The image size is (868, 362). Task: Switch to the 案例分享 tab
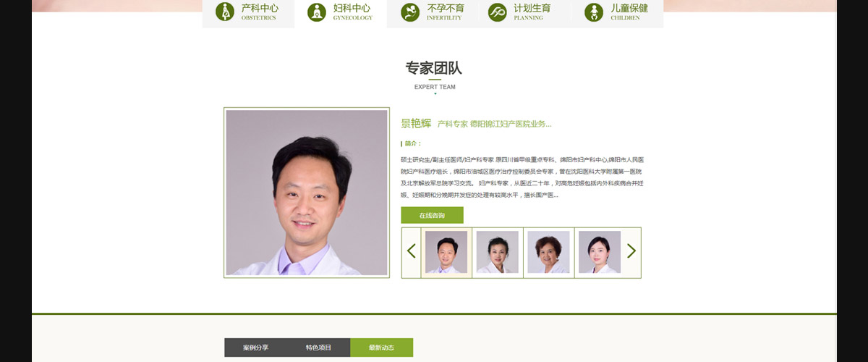[255, 348]
